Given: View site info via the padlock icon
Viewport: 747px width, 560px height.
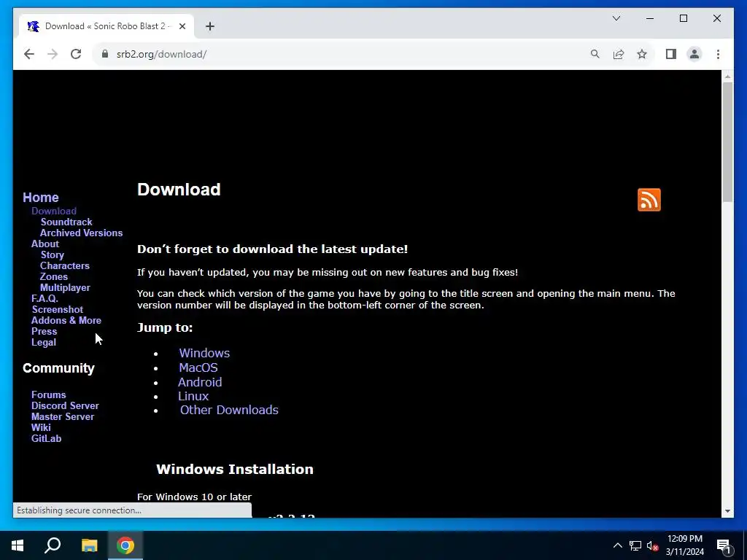Looking at the screenshot, I should coord(105,54).
